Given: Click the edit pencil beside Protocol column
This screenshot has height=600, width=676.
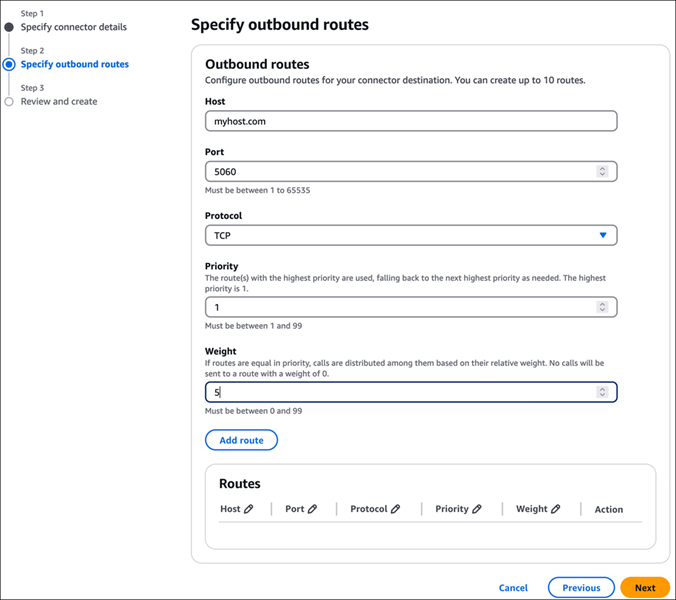Looking at the screenshot, I should tap(395, 509).
